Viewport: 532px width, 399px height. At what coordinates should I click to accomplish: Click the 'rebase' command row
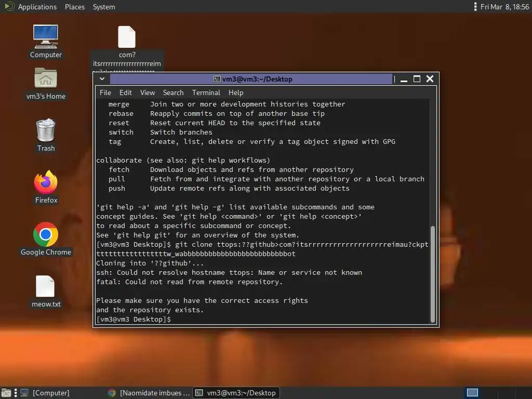217,114
